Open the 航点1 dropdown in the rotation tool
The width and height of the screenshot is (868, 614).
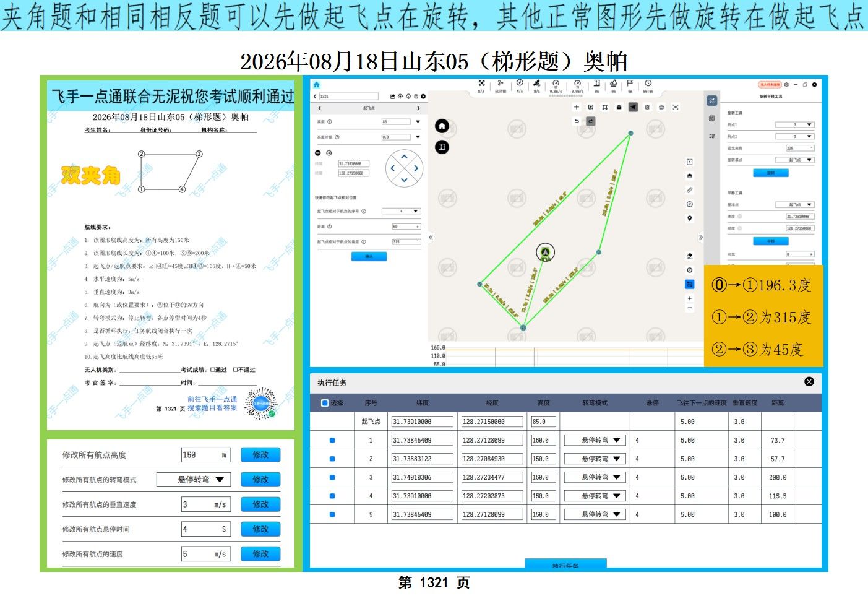pos(795,124)
